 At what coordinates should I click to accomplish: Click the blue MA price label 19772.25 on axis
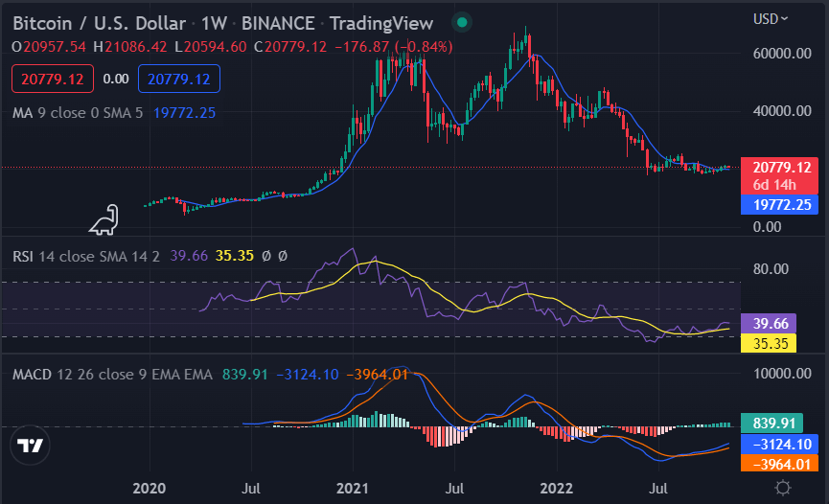pyautogui.click(x=779, y=205)
